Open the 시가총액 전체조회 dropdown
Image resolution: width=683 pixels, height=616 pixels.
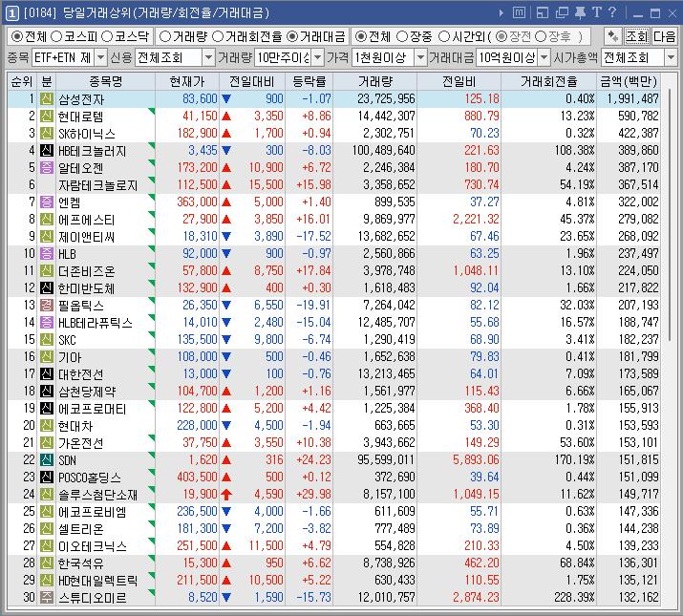(671, 57)
